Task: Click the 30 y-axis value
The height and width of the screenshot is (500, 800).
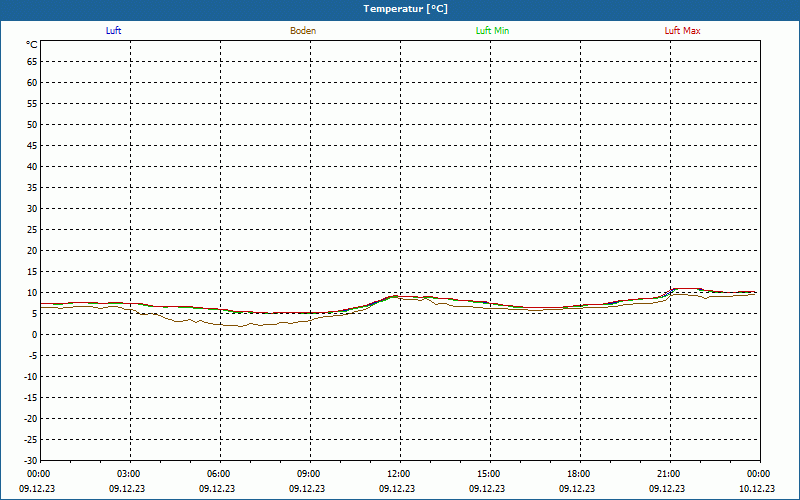Action: coord(32,209)
